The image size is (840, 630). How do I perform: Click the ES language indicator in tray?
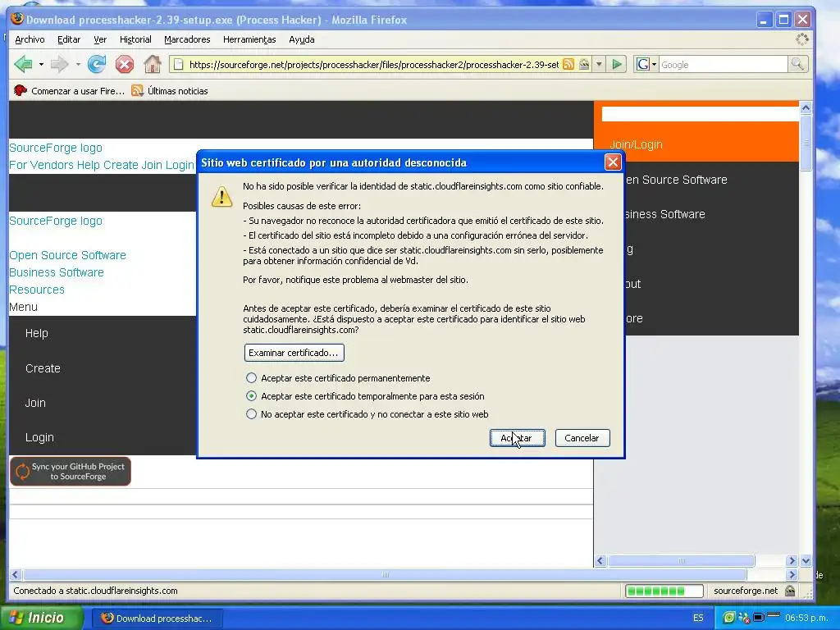pyautogui.click(x=698, y=618)
